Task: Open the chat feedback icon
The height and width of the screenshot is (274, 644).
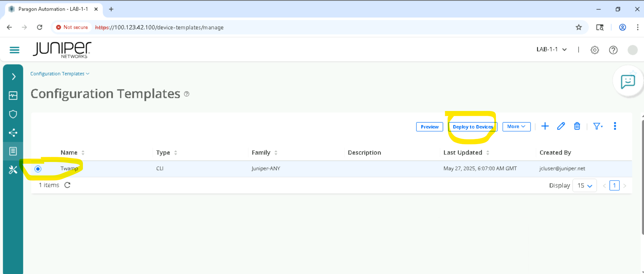Action: [x=627, y=81]
